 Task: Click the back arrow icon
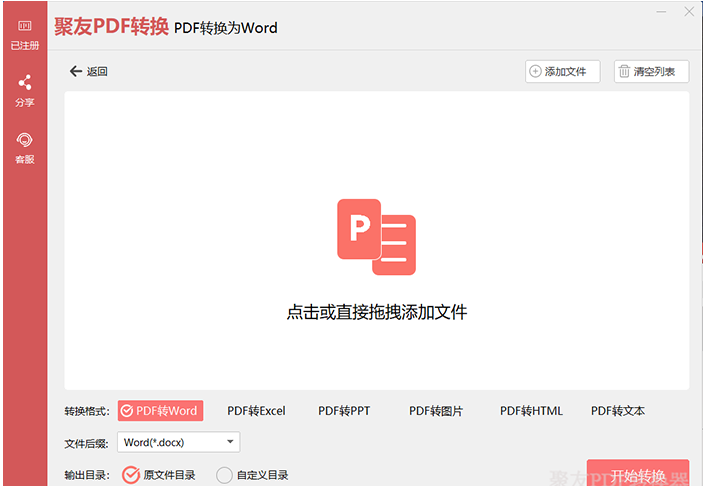(x=75, y=71)
